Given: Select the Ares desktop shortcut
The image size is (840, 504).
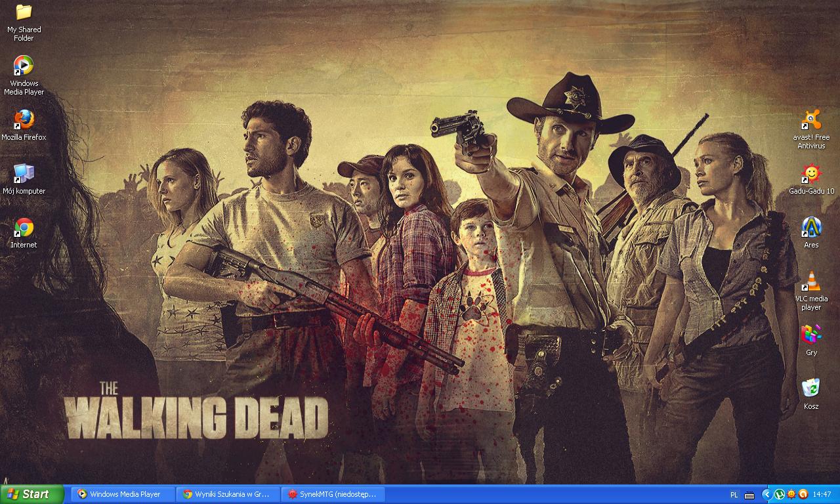Looking at the screenshot, I should (811, 232).
